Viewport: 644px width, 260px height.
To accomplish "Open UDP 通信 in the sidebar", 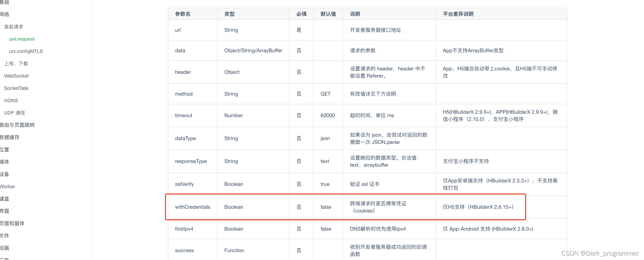I will click(14, 113).
